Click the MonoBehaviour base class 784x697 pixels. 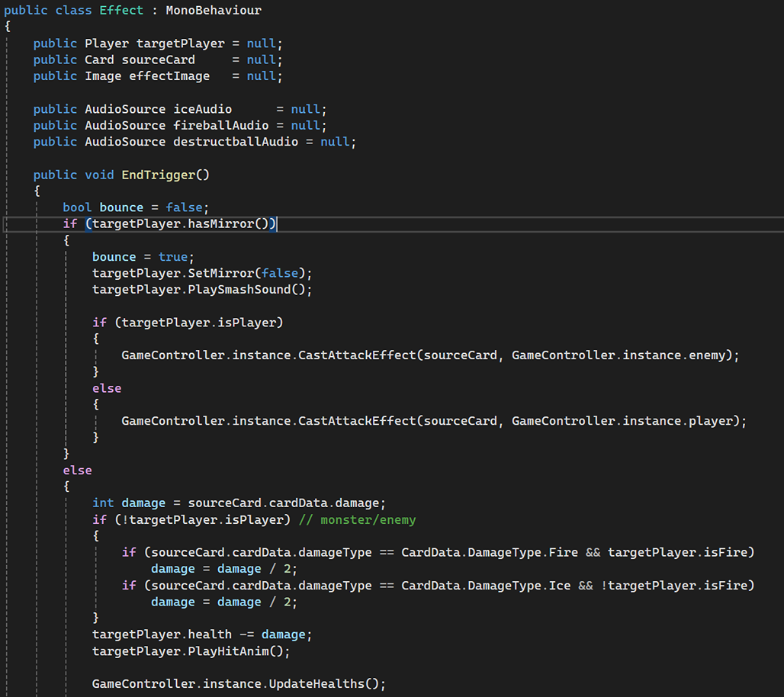tap(213, 11)
